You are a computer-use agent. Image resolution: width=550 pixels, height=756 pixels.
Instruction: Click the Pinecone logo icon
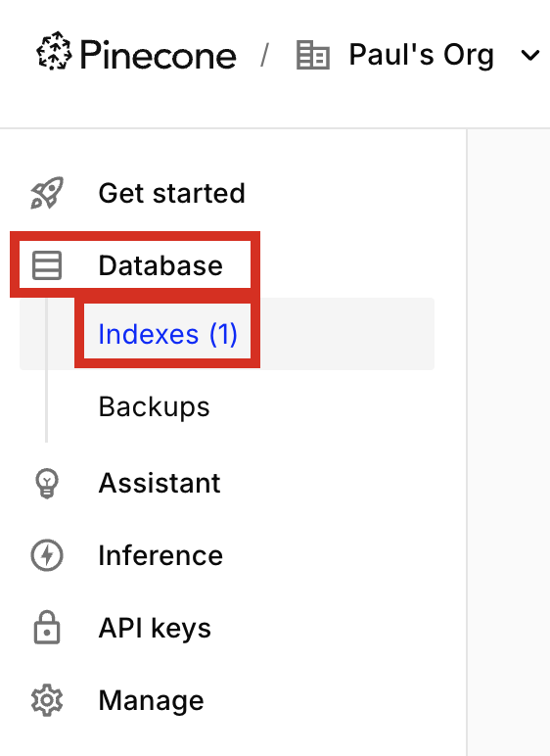(54, 51)
